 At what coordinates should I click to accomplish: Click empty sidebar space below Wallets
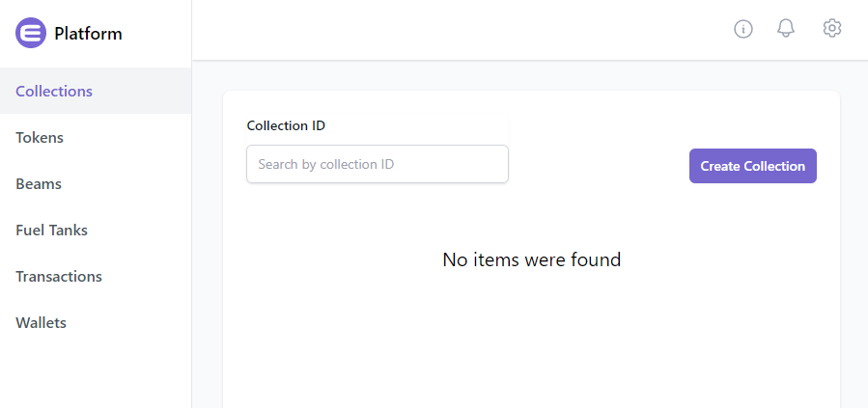(x=95, y=376)
